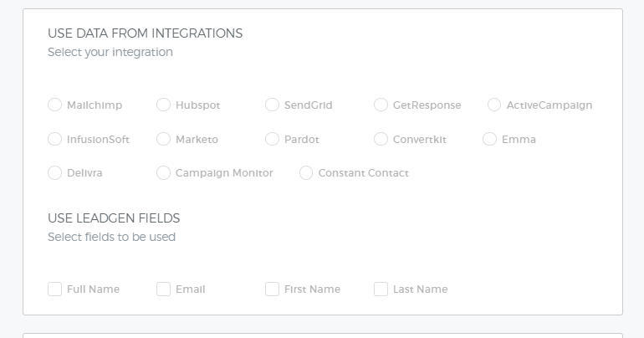Select the ConvertKit integration
This screenshot has width=644, height=338.
381,139
